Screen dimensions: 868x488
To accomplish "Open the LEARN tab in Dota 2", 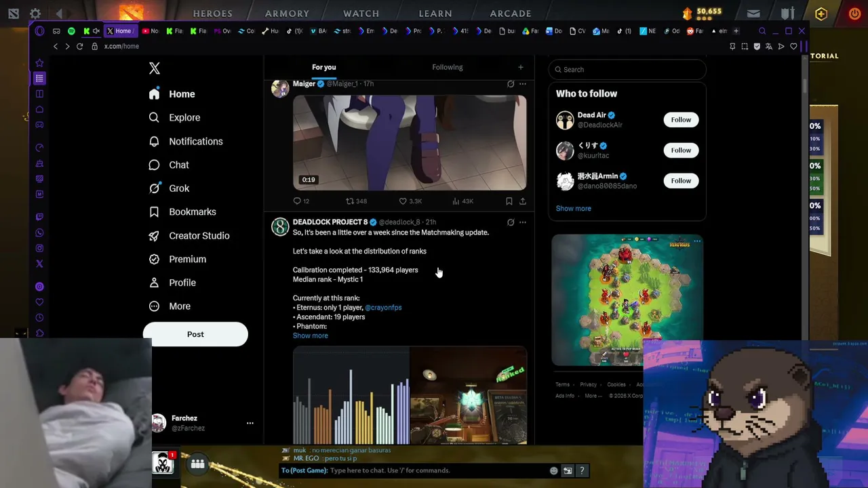I will click(x=435, y=14).
